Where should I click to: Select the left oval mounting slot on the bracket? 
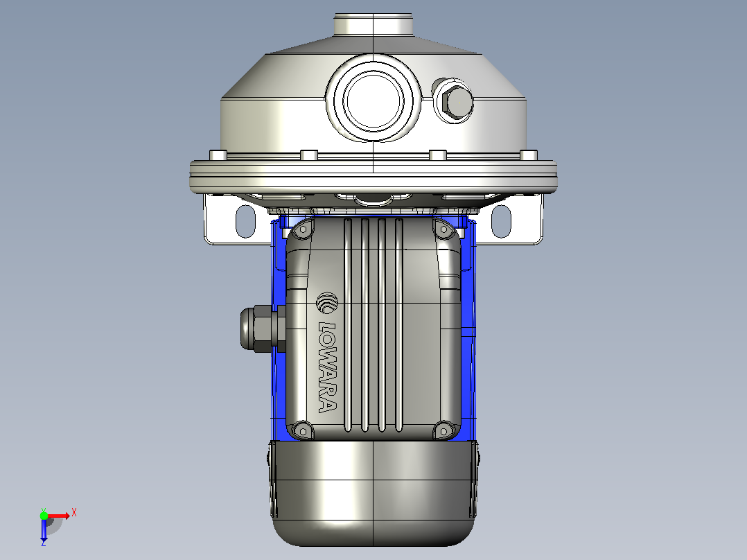(x=246, y=221)
